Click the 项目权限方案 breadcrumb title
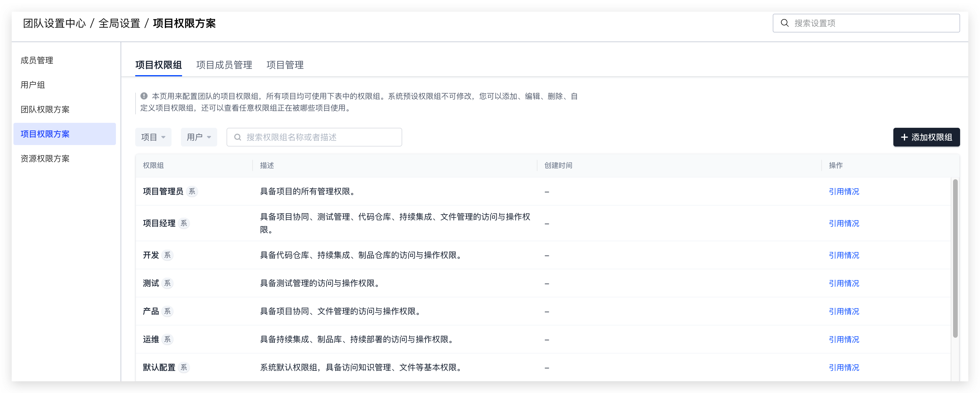The height and width of the screenshot is (393, 980). point(184,24)
